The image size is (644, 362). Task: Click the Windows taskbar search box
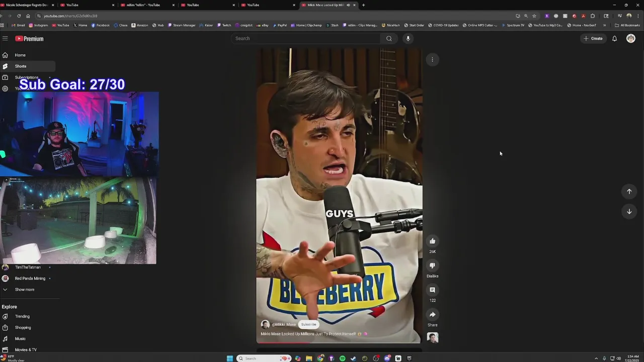[265, 358]
